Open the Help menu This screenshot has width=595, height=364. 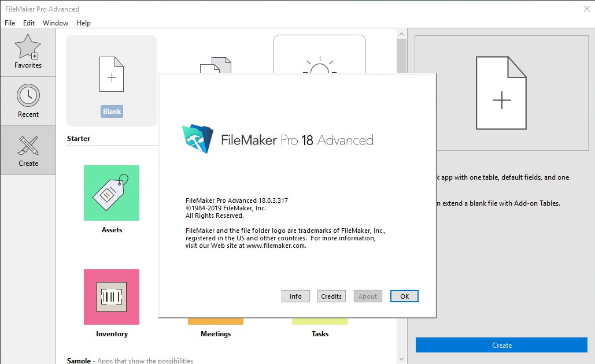(83, 23)
